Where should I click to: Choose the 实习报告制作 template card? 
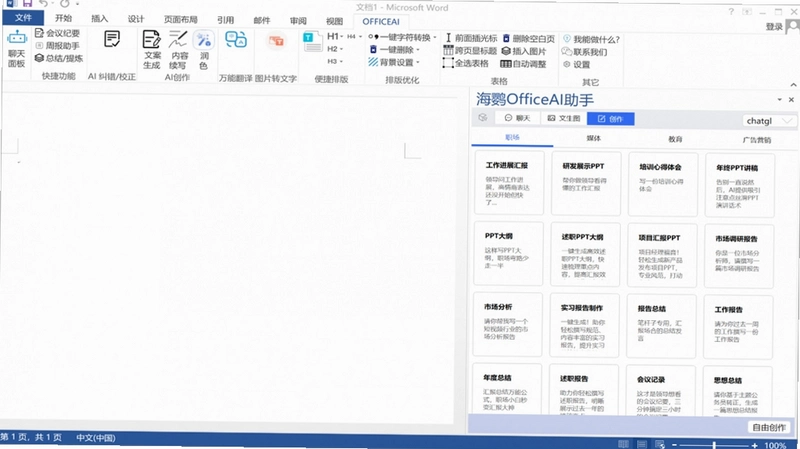click(584, 326)
